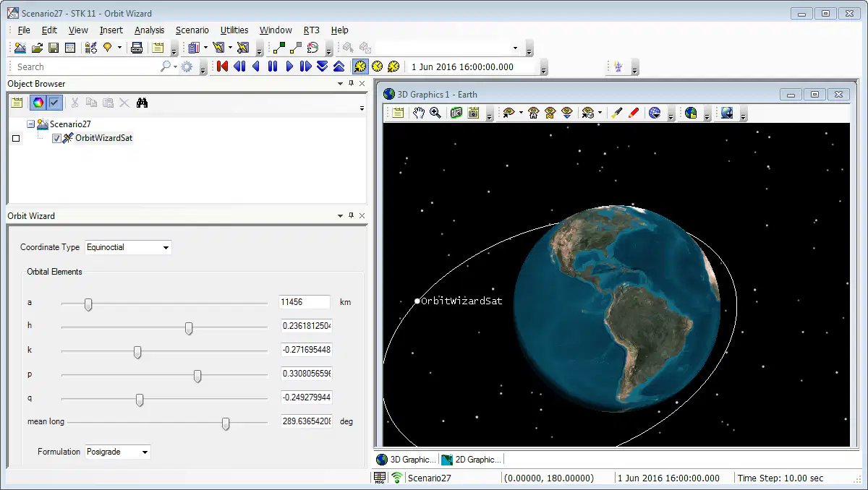Open the Utilities menu

pos(234,30)
